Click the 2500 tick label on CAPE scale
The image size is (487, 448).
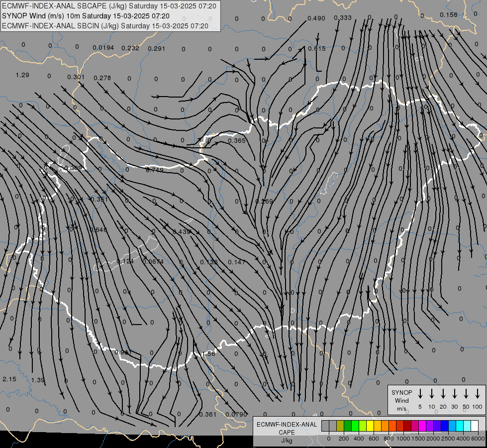tap(448, 439)
